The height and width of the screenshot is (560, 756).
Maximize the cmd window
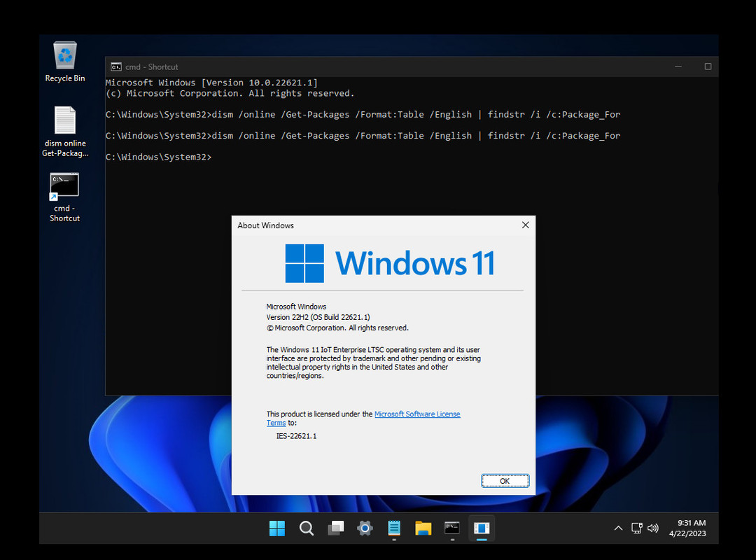708,66
